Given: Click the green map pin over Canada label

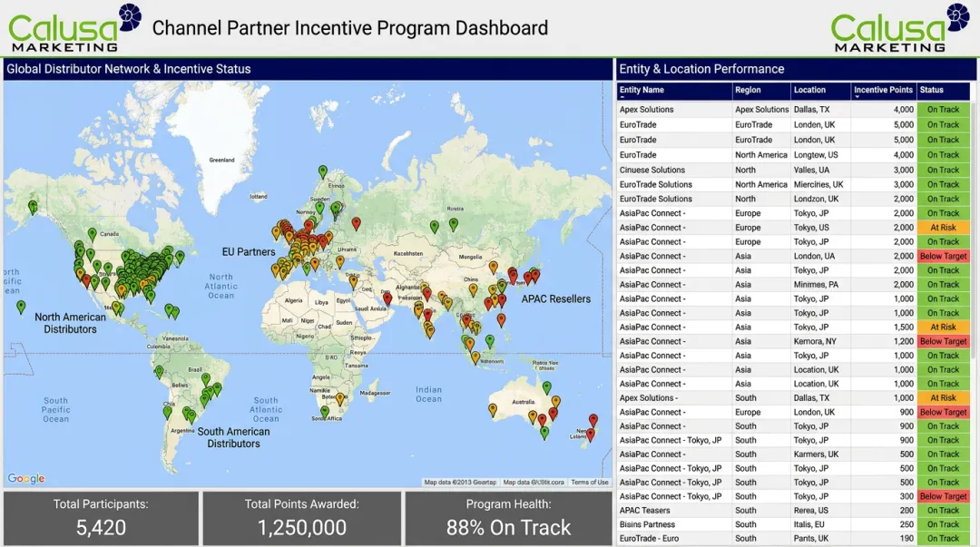Looking at the screenshot, I should click(92, 234).
